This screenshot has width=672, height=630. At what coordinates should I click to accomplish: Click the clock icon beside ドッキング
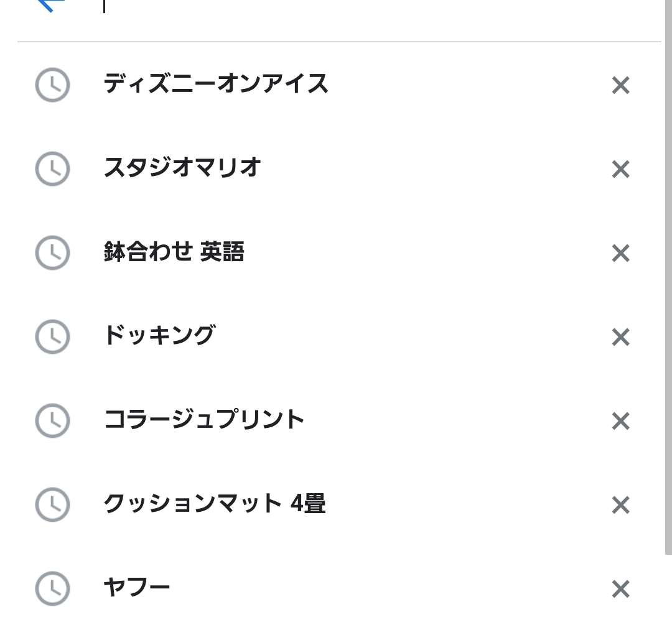tap(52, 336)
